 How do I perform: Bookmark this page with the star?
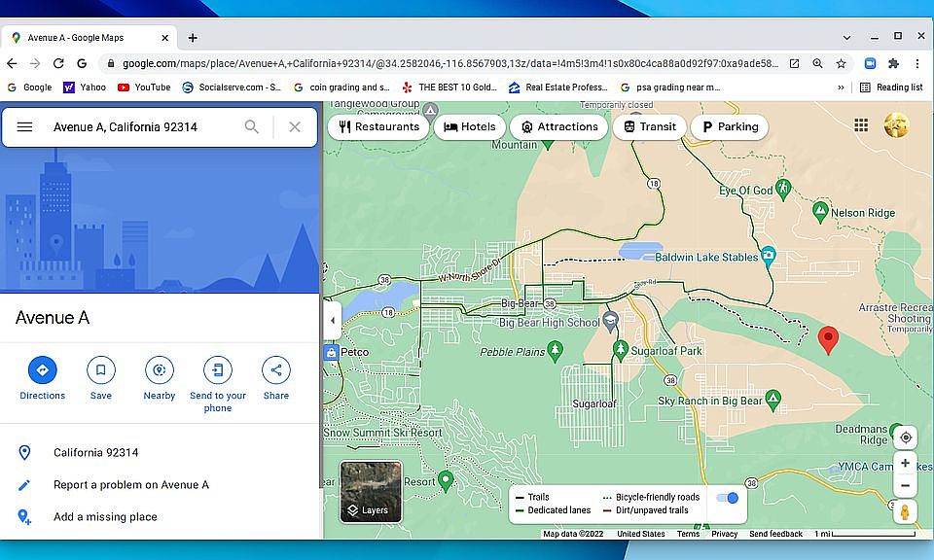841,63
